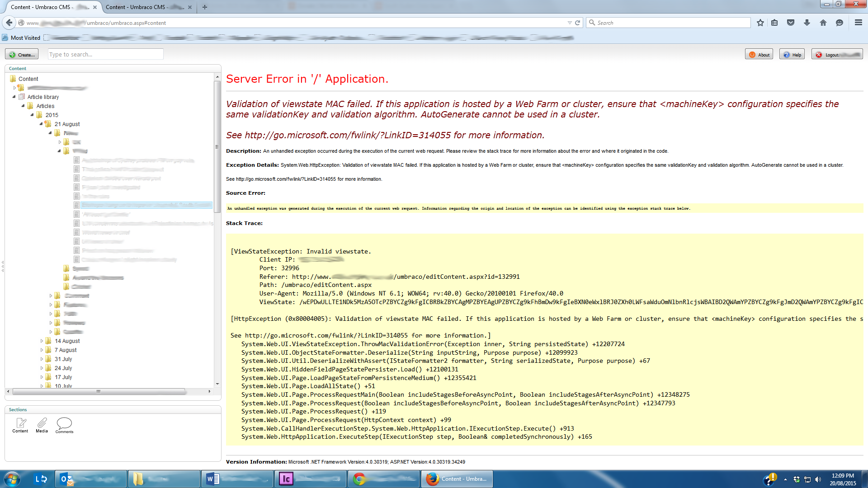Image resolution: width=868 pixels, height=488 pixels.
Task: Click the tree vertical scrollbar thumb
Action: (x=217, y=147)
